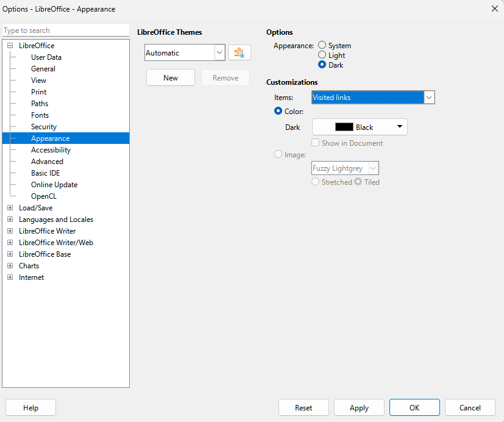504x422 pixels.
Task: Focus the Type to search field
Action: pyautogui.click(x=66, y=30)
